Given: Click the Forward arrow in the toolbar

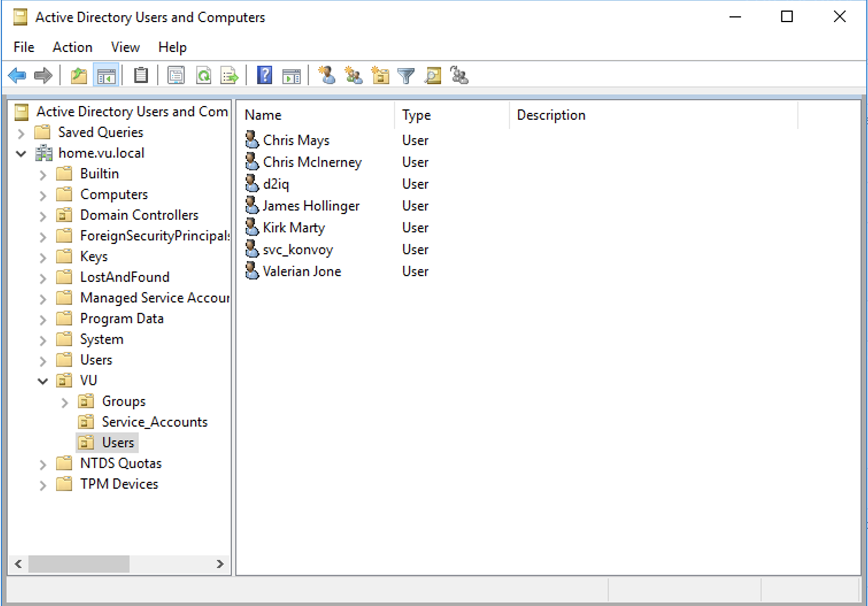Looking at the screenshot, I should [43, 75].
